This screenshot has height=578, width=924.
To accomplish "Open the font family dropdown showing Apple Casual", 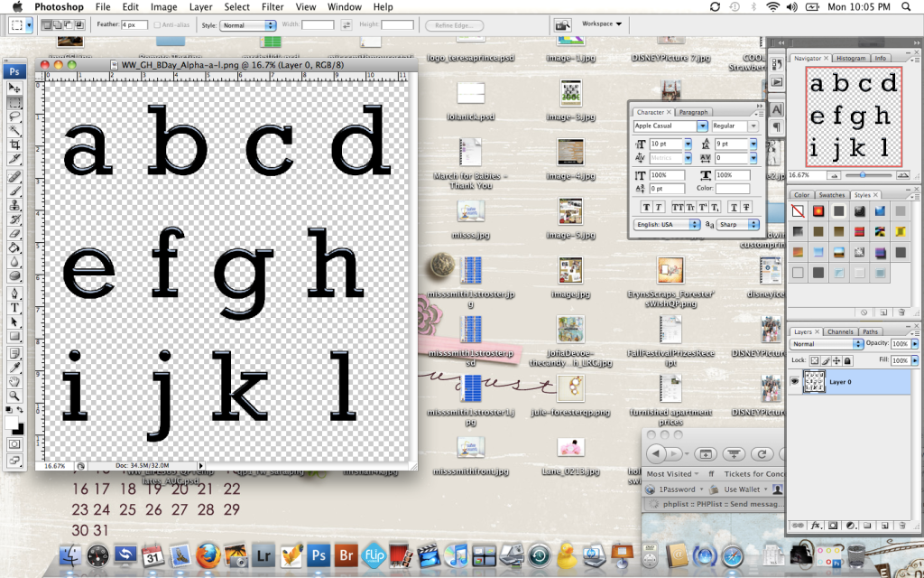I will [x=702, y=126].
